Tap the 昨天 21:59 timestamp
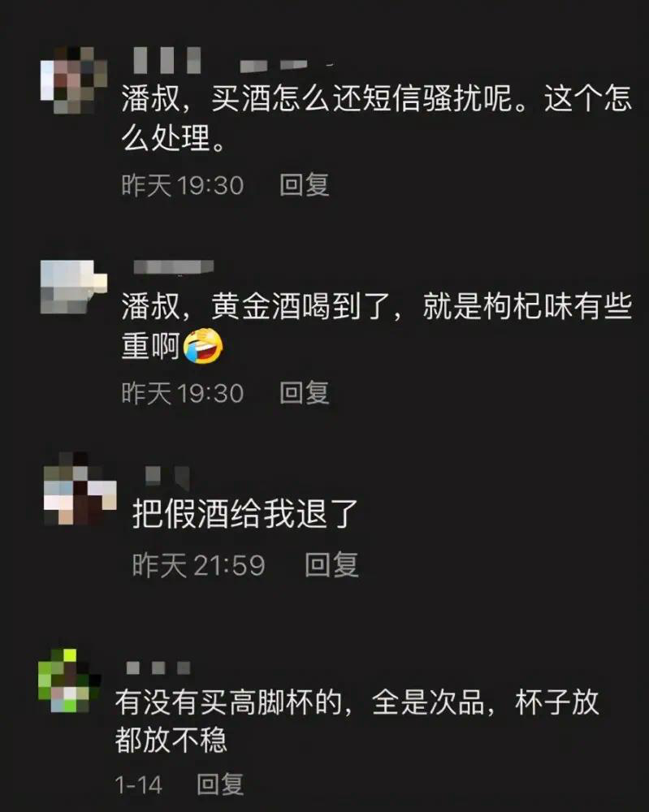Viewport: 649px width, 812px height. [x=198, y=565]
